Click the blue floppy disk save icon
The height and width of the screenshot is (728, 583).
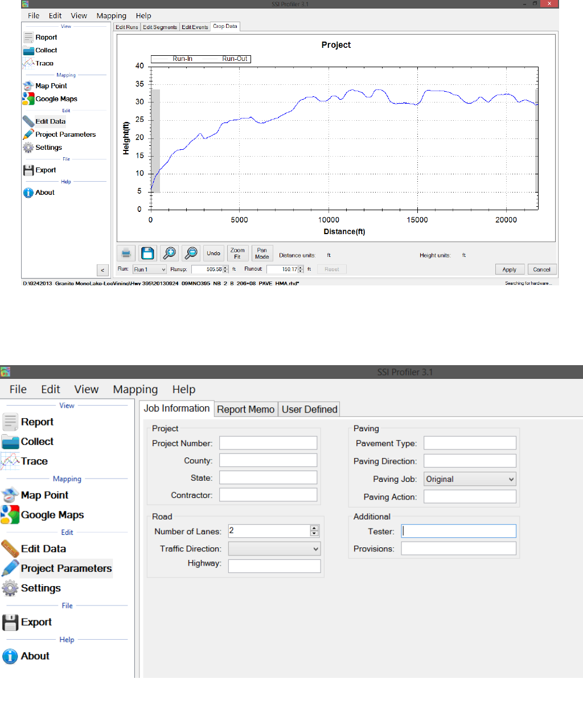pos(147,253)
